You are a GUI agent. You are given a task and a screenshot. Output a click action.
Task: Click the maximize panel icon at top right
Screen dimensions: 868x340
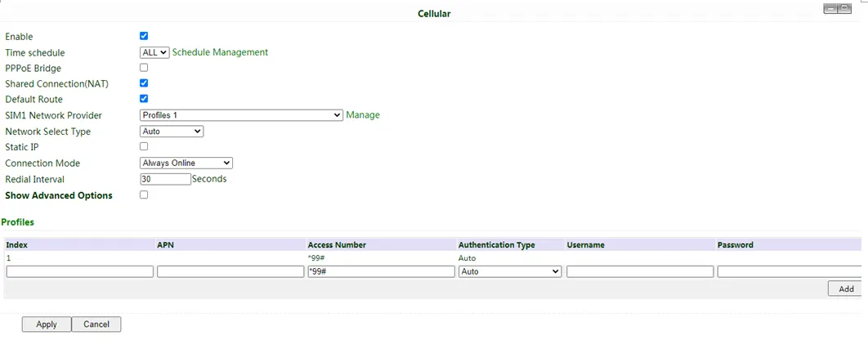coord(844,8)
